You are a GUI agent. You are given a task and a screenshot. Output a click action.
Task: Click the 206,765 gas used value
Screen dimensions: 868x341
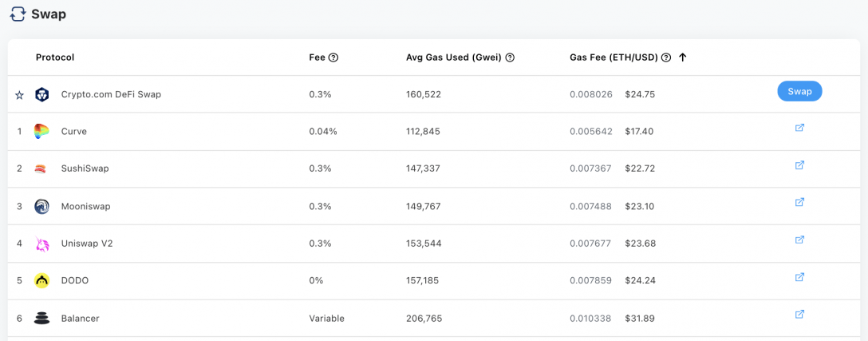(424, 319)
